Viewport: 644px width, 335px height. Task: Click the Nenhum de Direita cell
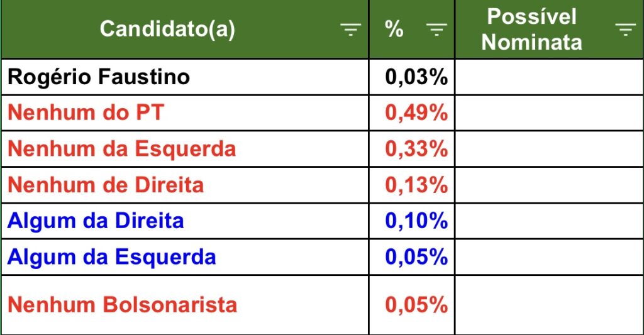point(186,185)
